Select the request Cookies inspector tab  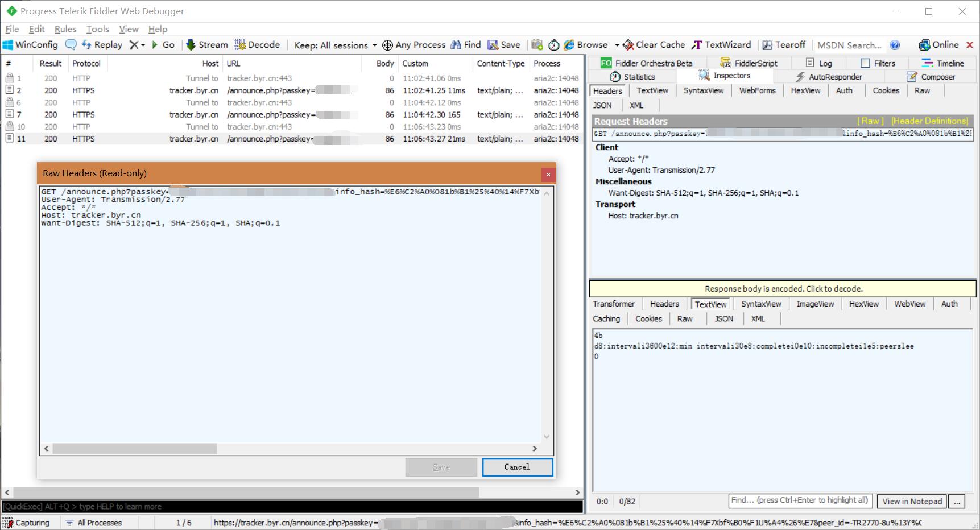pos(886,90)
